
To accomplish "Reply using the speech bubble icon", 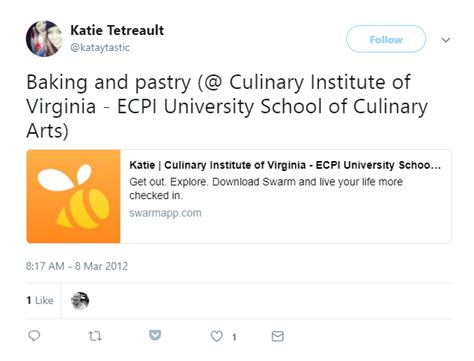I will pyautogui.click(x=34, y=336).
